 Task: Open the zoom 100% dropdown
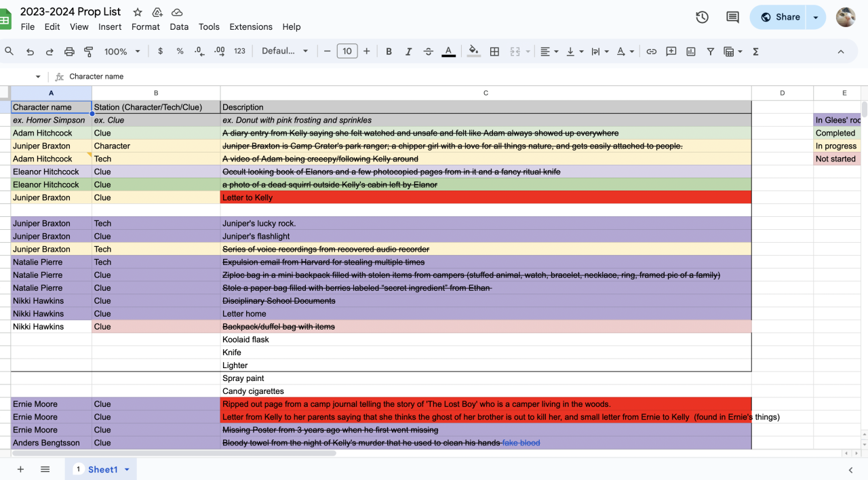122,52
